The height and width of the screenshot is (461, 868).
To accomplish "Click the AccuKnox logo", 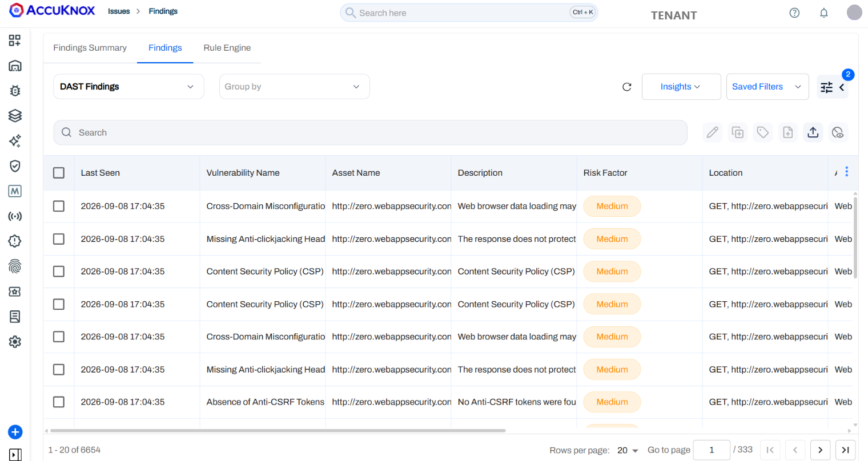I will (52, 10).
